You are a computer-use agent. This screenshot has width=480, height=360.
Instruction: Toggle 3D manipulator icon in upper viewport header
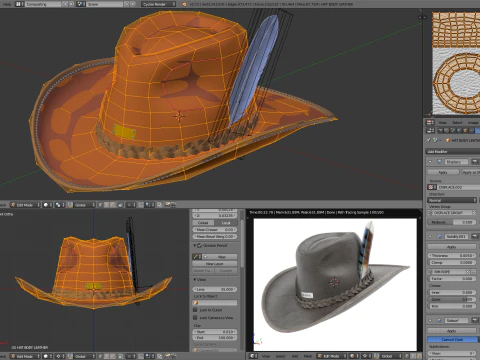[x=70, y=205]
